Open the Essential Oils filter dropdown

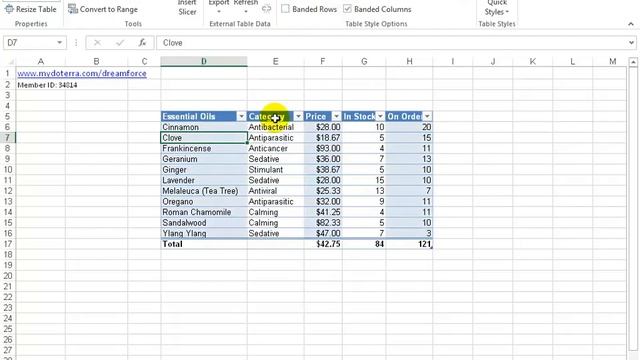point(241,116)
